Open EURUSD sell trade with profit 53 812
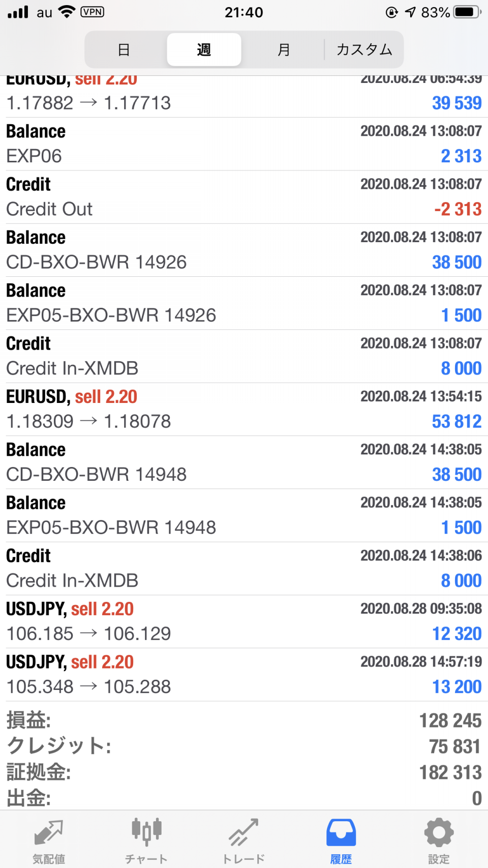This screenshot has width=488, height=868. tap(244, 409)
